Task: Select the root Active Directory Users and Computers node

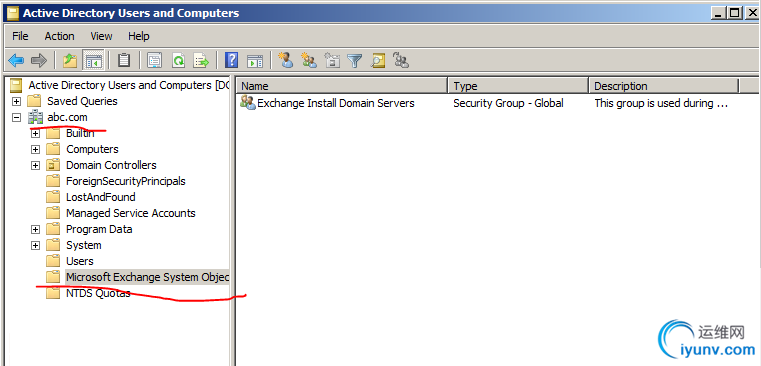Action: pyautogui.click(x=129, y=85)
